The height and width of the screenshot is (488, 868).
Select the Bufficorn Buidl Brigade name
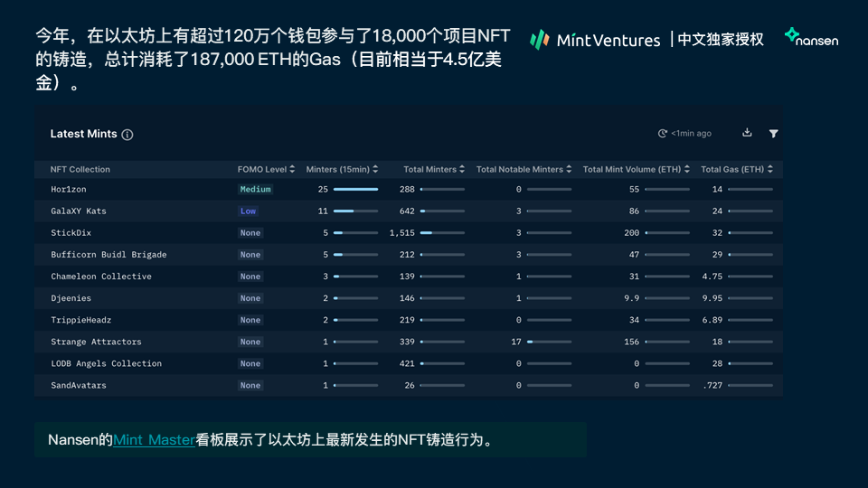[x=108, y=255]
